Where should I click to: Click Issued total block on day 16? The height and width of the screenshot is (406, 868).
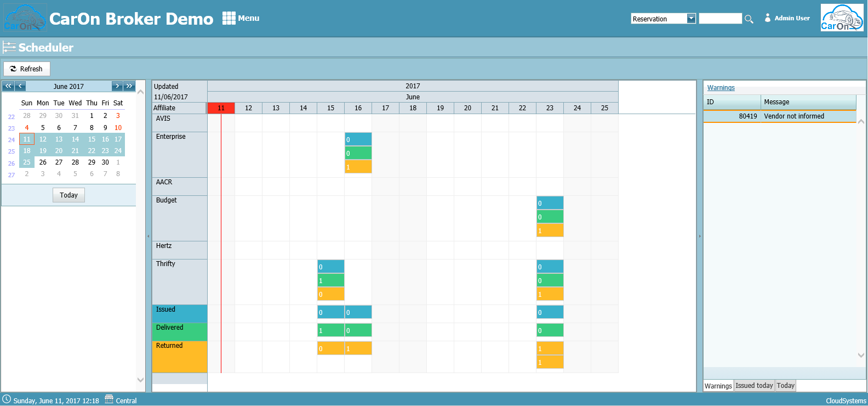(358, 312)
